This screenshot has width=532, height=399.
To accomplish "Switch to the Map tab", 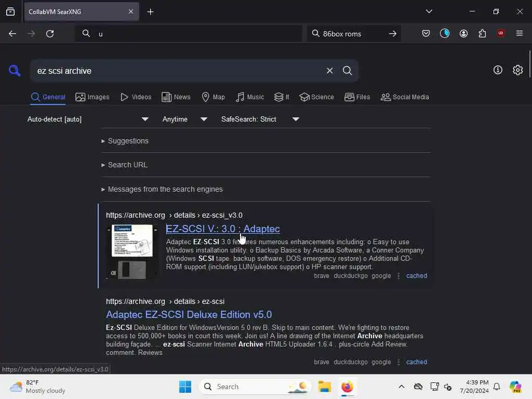I will (x=213, y=97).
